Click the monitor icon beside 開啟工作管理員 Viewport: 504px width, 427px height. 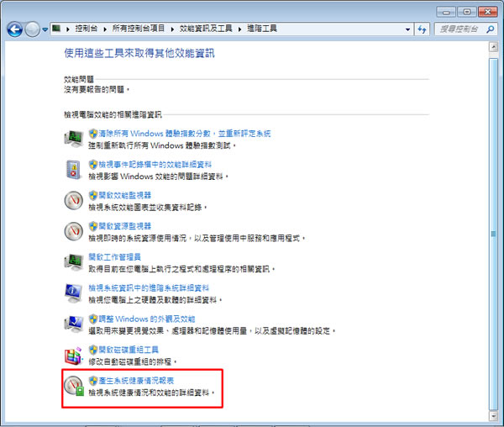click(74, 262)
